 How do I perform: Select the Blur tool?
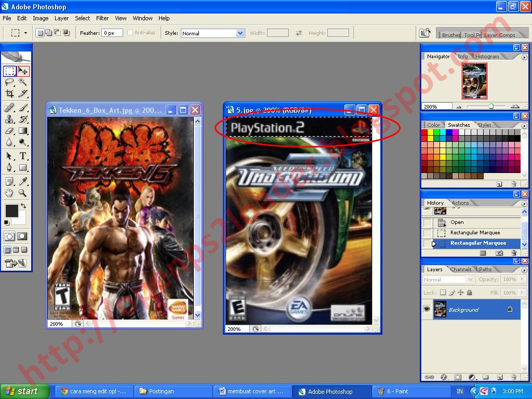coord(9,142)
